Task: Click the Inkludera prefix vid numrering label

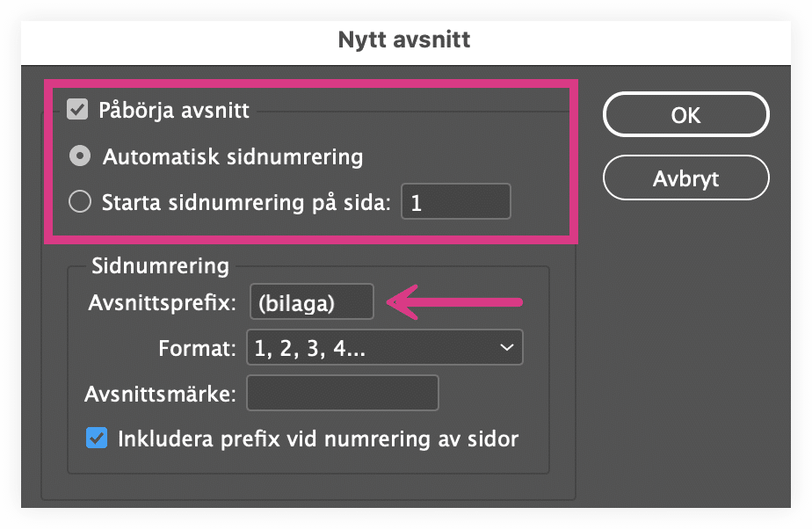Action: tap(317, 438)
